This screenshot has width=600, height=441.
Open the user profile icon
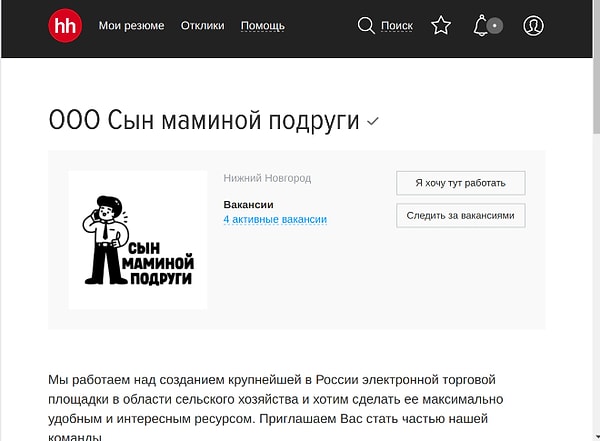(533, 26)
